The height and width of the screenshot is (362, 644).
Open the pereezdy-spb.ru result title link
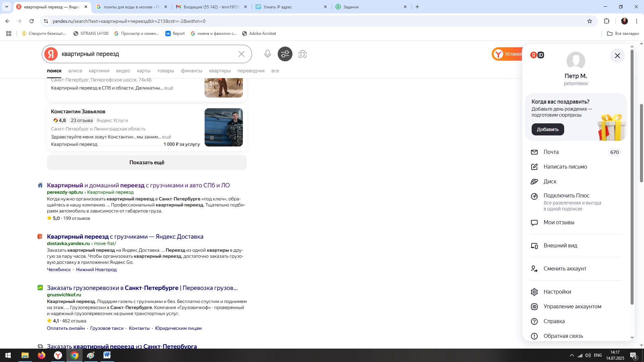138,185
